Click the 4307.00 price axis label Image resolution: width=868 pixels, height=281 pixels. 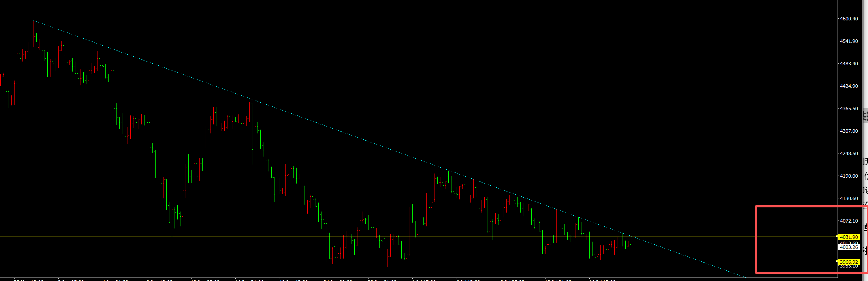[849, 131]
